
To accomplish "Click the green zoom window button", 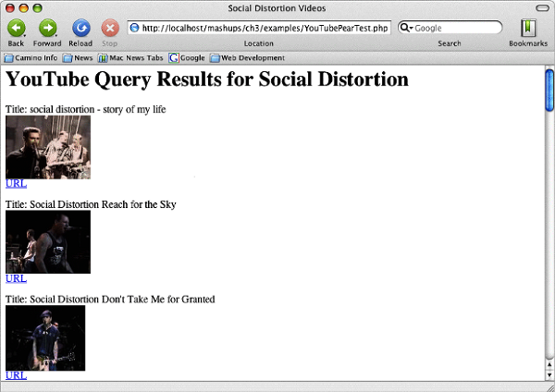I will click(38, 7).
